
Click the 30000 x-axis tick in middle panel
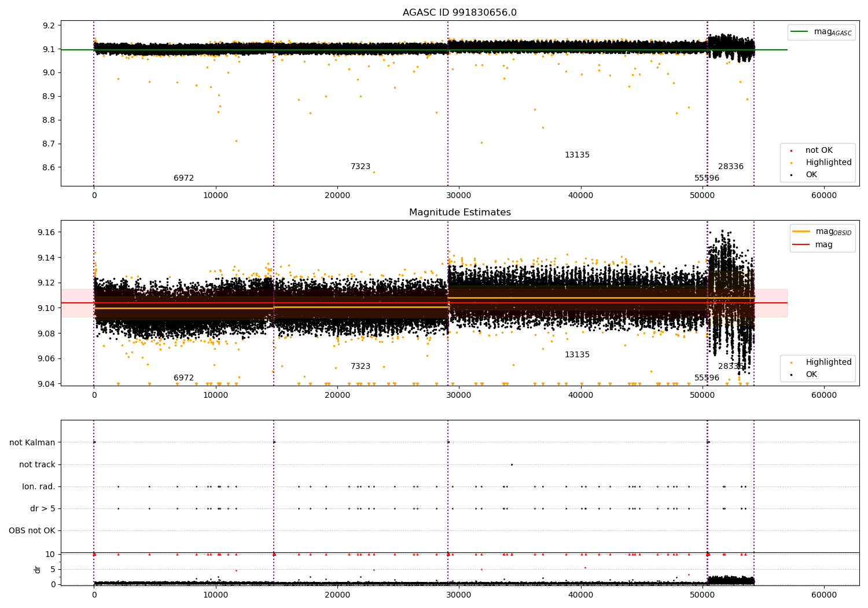(459, 395)
